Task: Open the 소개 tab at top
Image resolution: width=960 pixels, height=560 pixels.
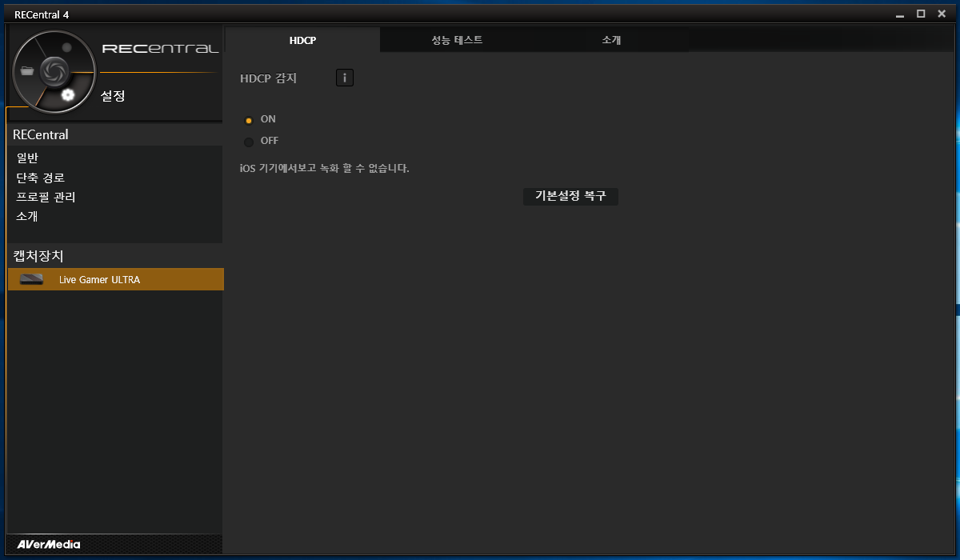Action: pos(611,40)
